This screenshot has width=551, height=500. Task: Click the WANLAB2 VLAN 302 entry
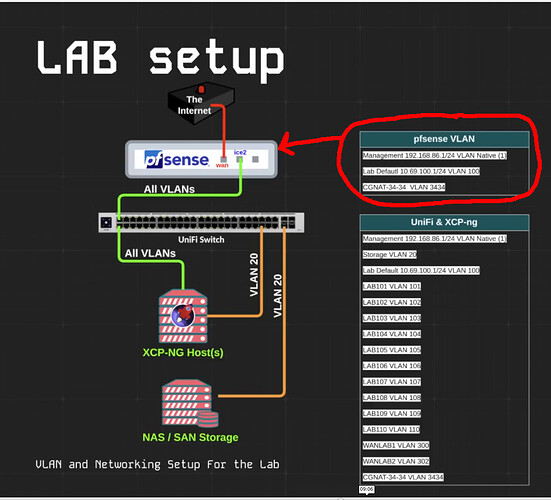(x=396, y=461)
